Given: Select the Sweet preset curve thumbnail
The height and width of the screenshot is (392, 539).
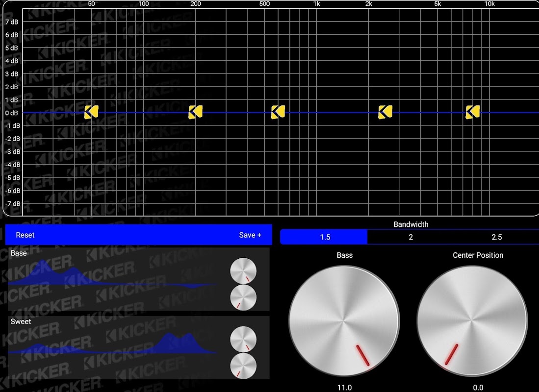Looking at the screenshot, I should pos(112,343).
